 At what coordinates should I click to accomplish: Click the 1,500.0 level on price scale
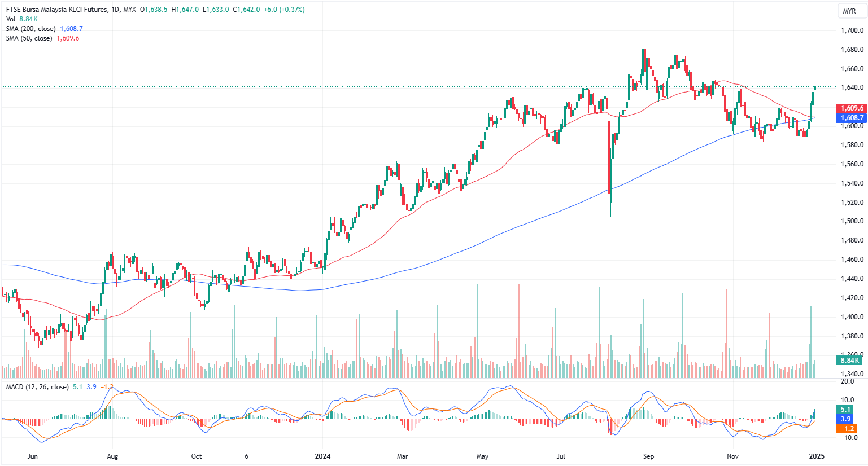853,221
